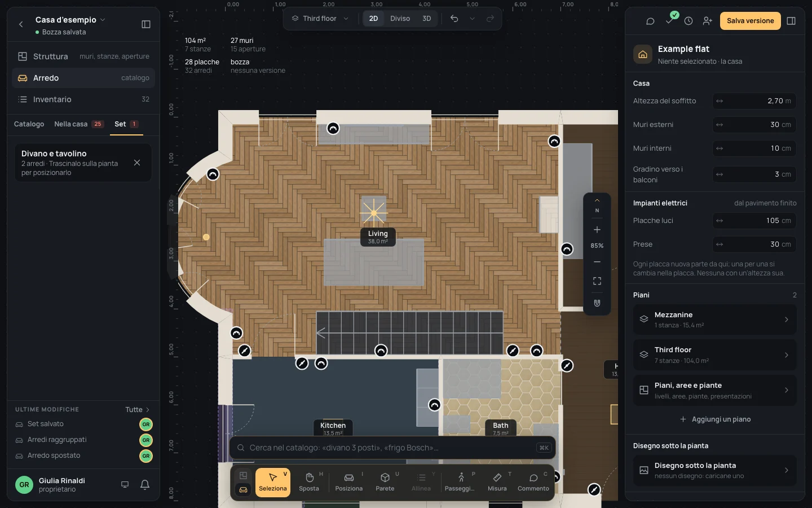Click the screen monitor icon beside Giulia Rinaldi
Screen dimensions: 812x508
tap(125, 485)
